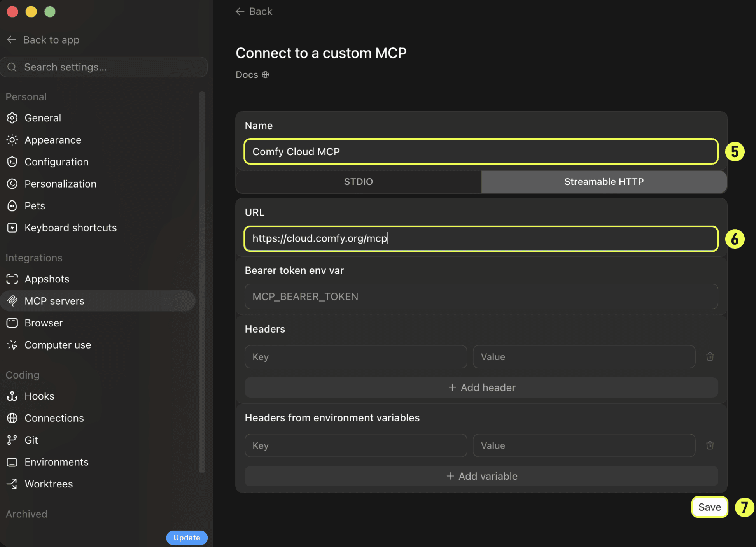Click the URL input field

(481, 238)
